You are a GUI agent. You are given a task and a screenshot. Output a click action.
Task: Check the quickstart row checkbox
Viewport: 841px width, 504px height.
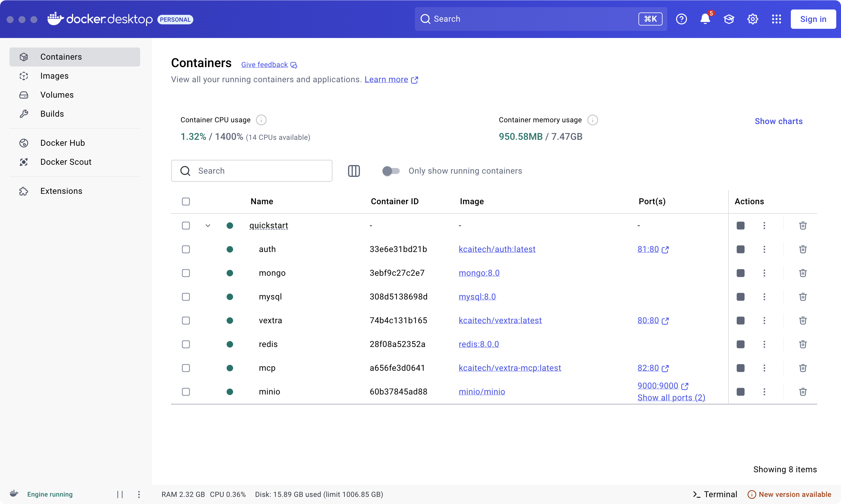[x=186, y=226]
